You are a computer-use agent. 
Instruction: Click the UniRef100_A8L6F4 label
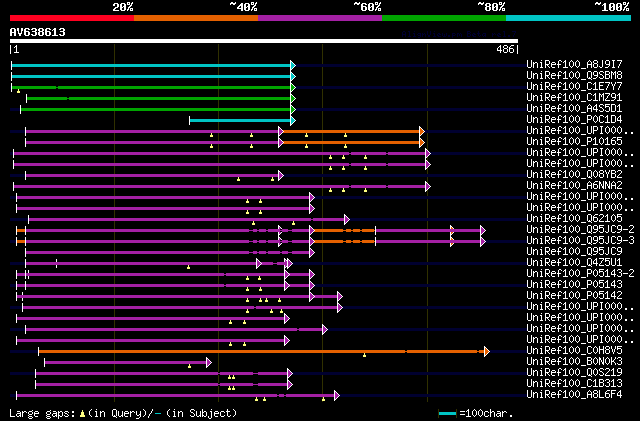pos(574,395)
